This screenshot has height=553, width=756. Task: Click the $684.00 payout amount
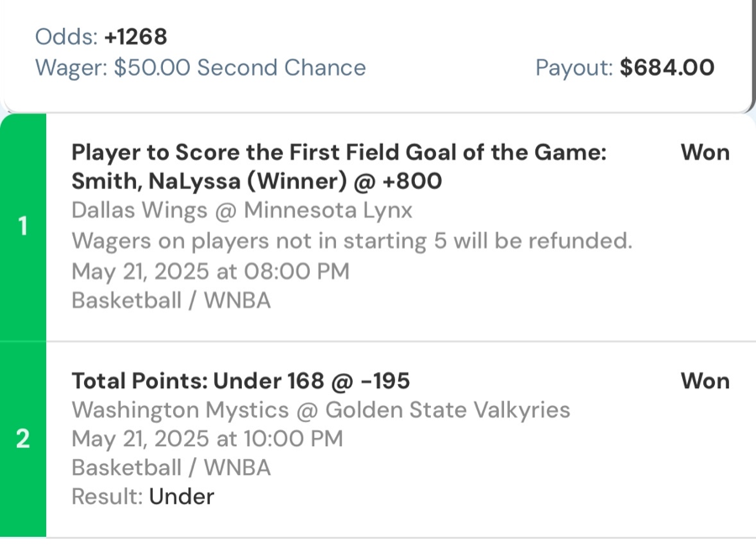point(668,67)
